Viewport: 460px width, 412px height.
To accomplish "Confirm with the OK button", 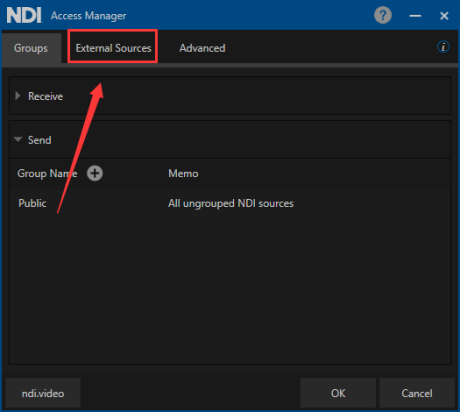I will click(x=338, y=393).
